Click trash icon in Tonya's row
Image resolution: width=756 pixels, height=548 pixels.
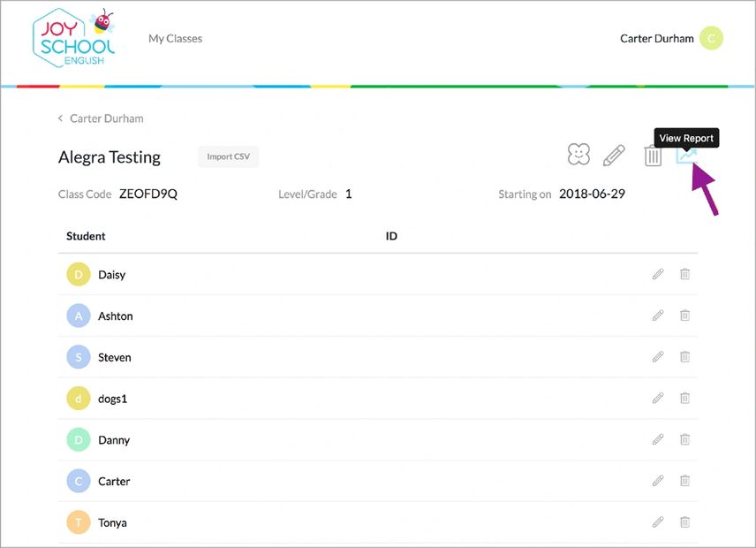point(684,522)
